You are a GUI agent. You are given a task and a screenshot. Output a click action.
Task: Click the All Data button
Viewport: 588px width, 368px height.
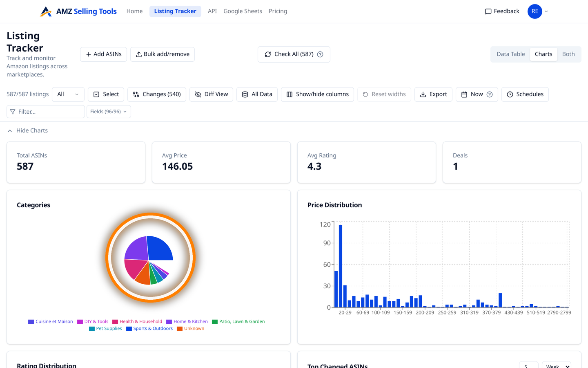tap(257, 94)
